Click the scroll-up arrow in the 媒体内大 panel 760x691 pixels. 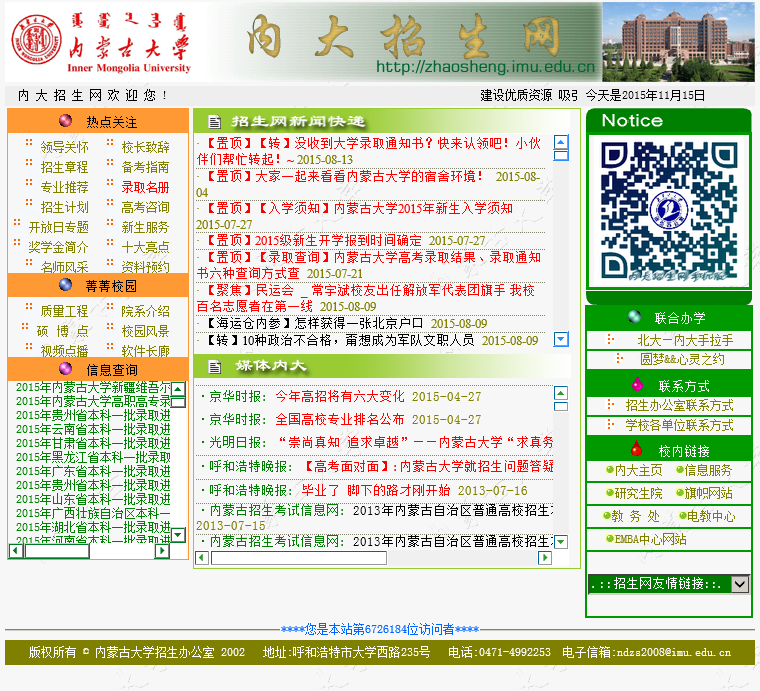point(561,393)
